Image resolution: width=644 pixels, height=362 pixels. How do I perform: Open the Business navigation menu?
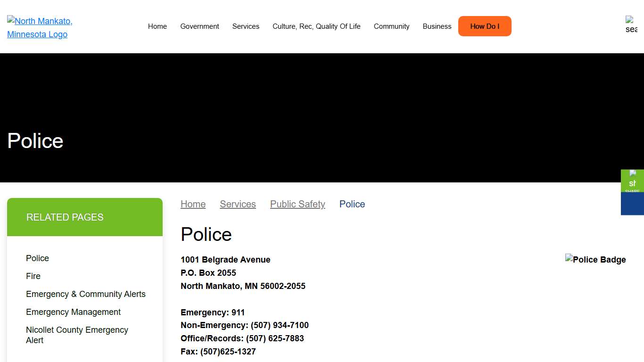coord(437,26)
